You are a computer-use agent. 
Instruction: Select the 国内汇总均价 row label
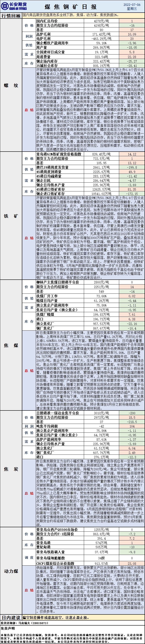tap(47, 21)
